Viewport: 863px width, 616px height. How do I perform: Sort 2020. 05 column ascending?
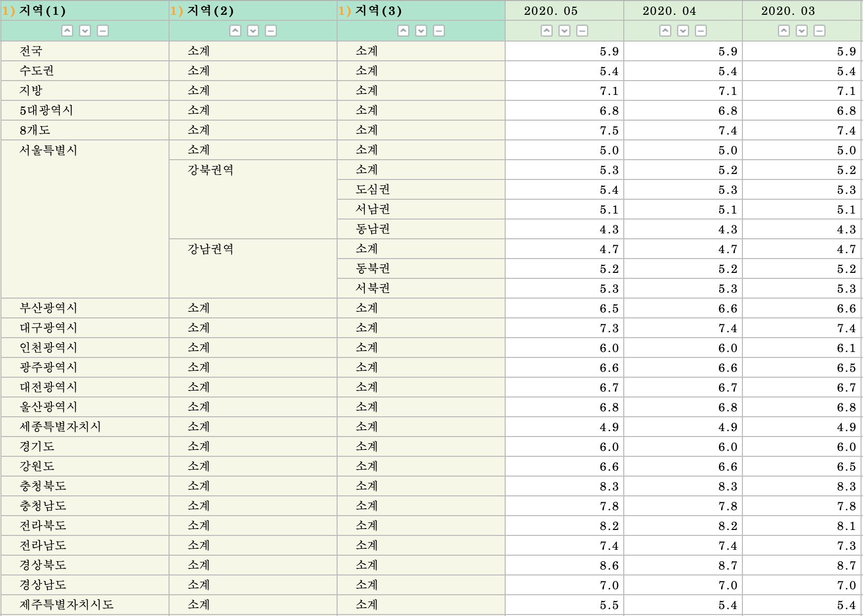pyautogui.click(x=547, y=31)
